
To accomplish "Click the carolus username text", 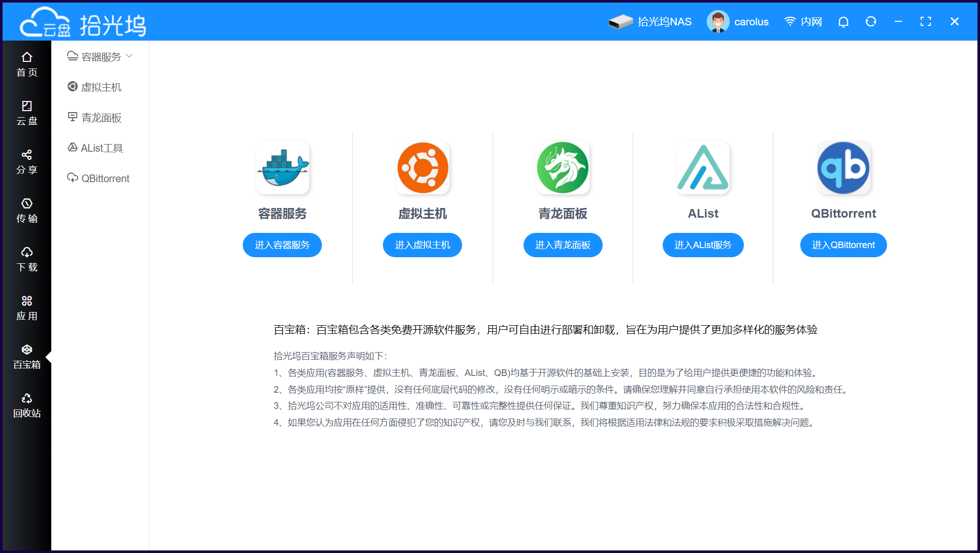I will 752,22.
